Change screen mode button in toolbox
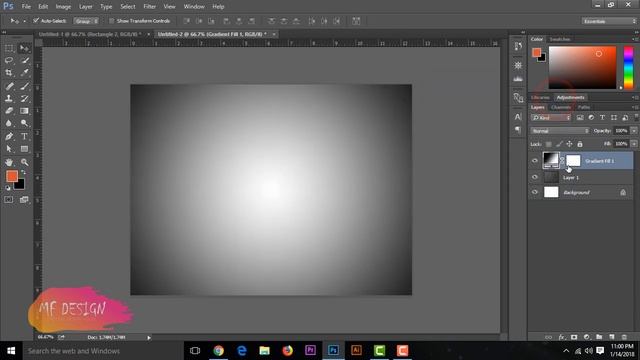640x360 pixels. [24, 200]
